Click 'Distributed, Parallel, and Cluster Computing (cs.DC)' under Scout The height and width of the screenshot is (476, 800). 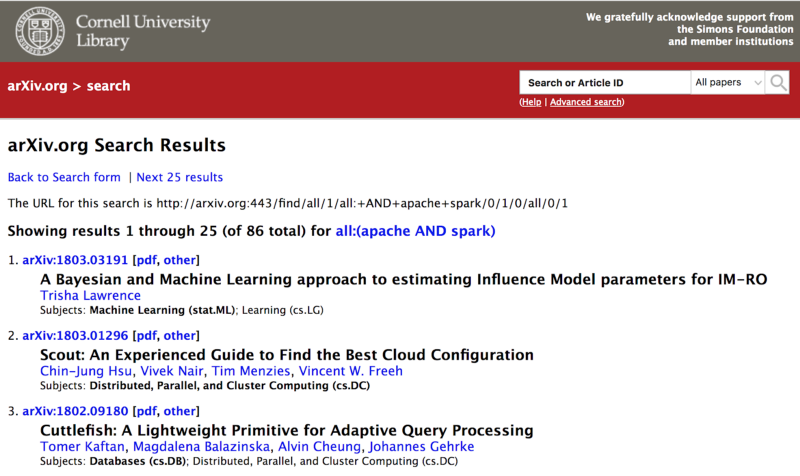[230, 386]
